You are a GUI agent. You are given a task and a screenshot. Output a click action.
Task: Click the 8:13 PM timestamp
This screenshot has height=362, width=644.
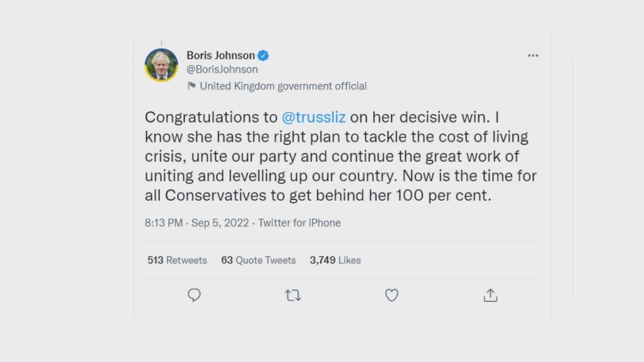pos(164,223)
